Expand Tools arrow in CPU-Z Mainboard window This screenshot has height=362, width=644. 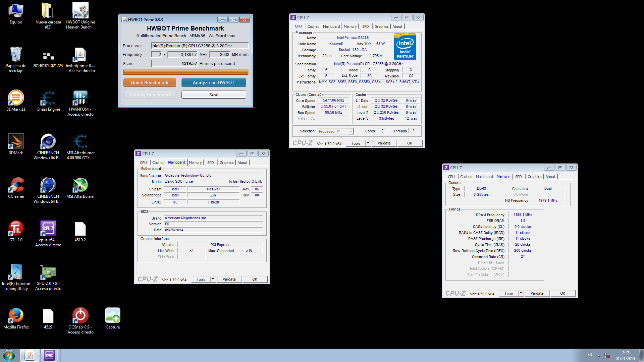(213, 279)
